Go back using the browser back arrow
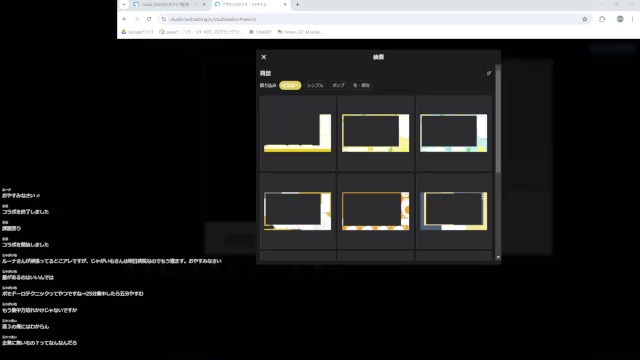Screen dimensions: 640x360 coord(125,19)
